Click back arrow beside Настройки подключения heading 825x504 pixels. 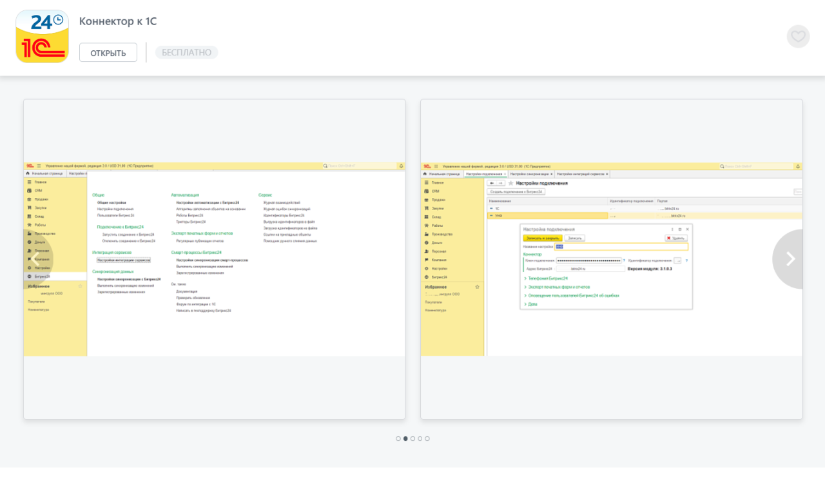[492, 183]
